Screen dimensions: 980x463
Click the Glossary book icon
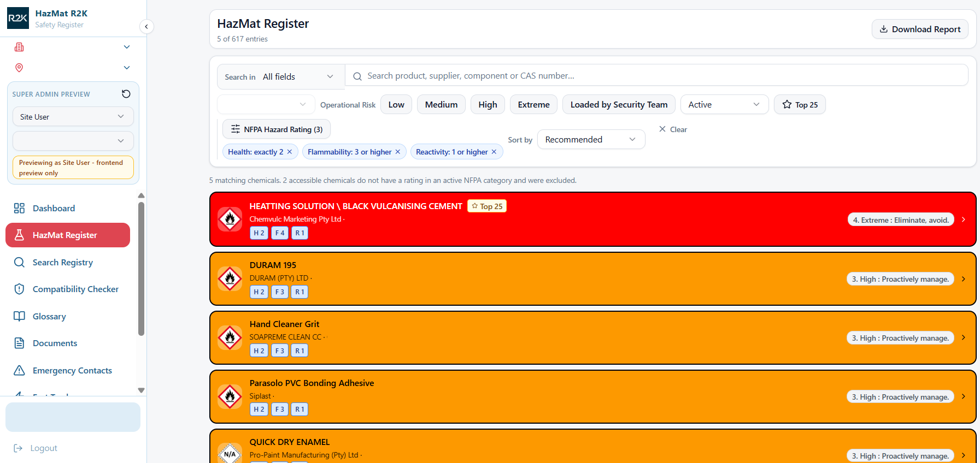[x=19, y=316]
